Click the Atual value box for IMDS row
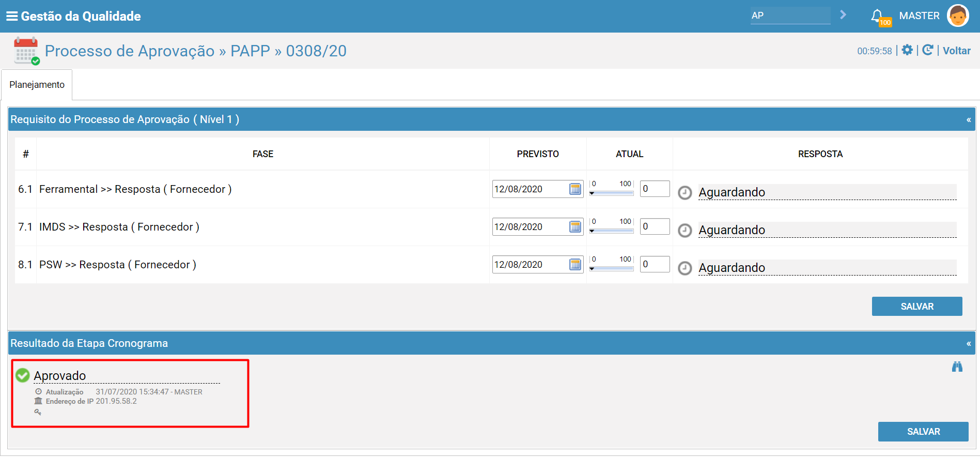The width and height of the screenshot is (980, 457). pos(655,226)
